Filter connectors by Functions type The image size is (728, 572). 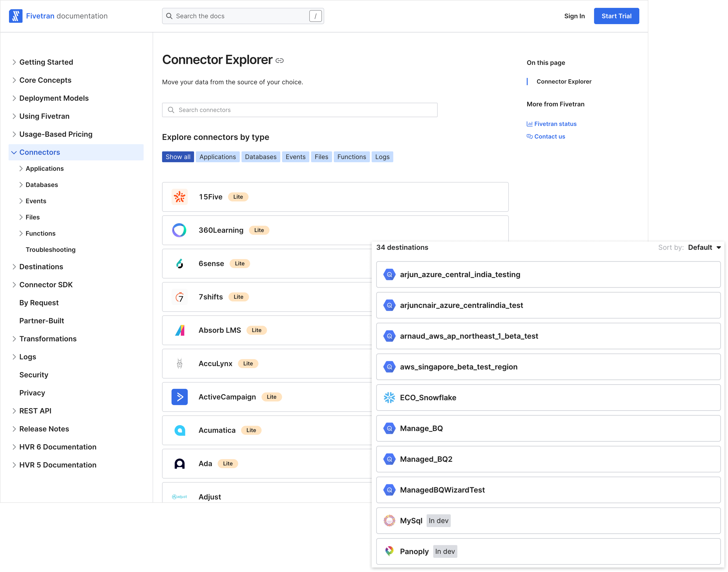tap(352, 157)
